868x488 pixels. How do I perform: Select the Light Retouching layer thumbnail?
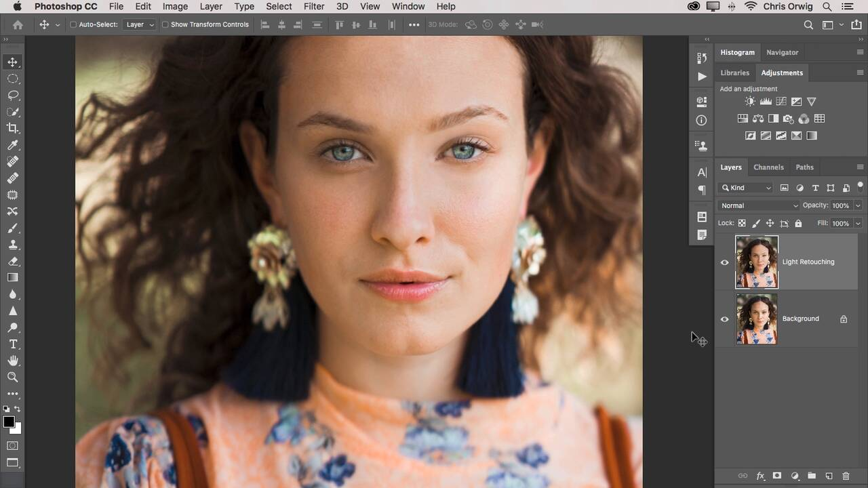pyautogui.click(x=757, y=262)
